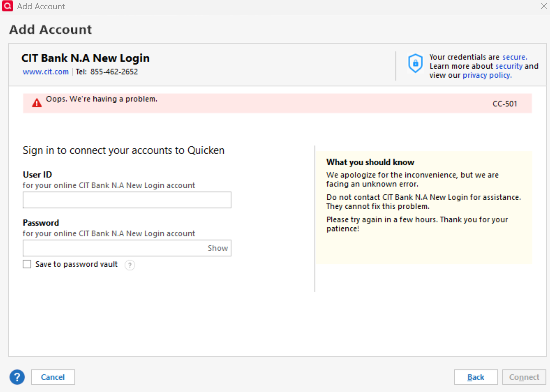Open the privacy policy link

point(487,75)
